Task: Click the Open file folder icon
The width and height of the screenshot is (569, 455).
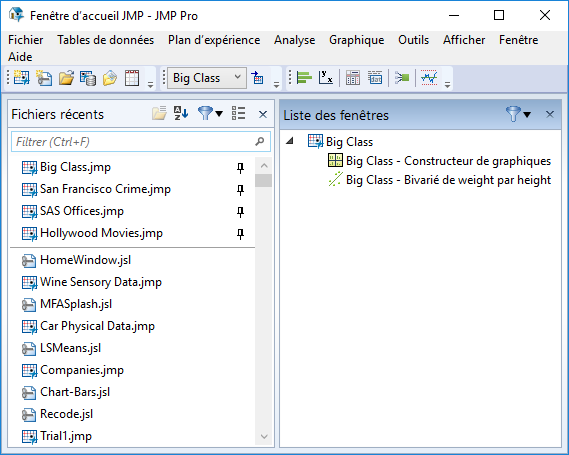Action: 66,78
